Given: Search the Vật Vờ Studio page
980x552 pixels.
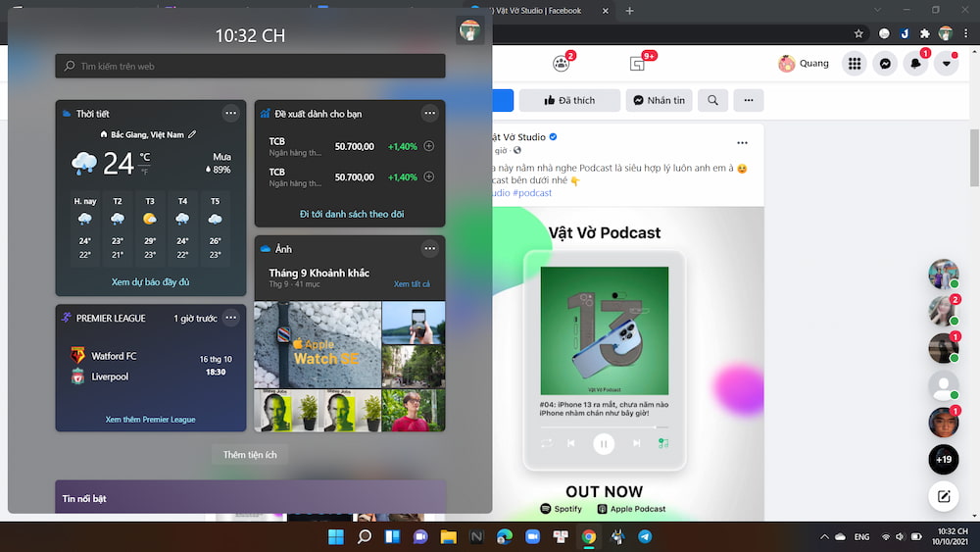Looking at the screenshot, I should (713, 100).
